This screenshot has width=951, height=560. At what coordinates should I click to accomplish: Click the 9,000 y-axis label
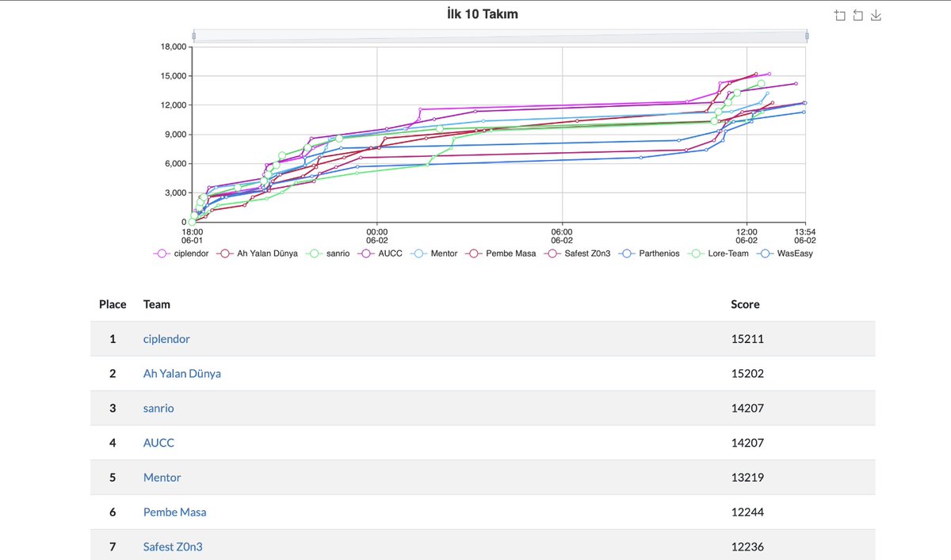click(175, 135)
